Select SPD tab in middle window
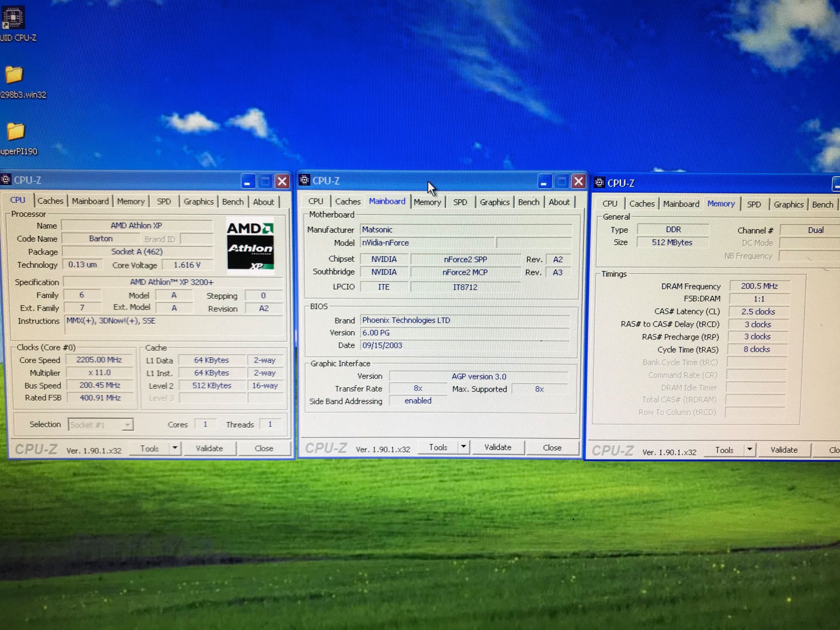 point(460,202)
